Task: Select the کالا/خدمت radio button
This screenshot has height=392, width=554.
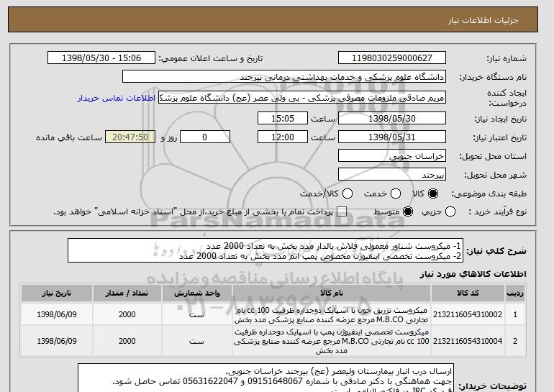Action: pos(348,193)
